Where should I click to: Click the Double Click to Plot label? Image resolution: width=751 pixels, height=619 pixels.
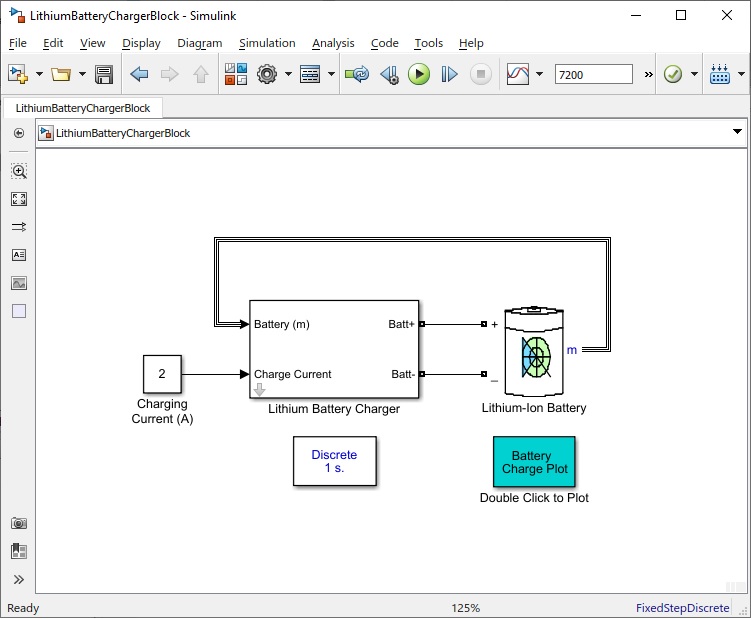534,498
